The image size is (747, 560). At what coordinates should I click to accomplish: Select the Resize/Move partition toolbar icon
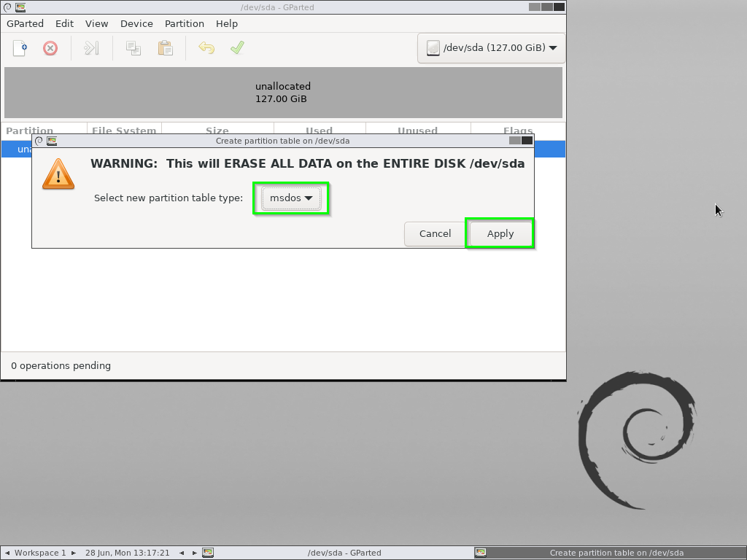point(91,48)
